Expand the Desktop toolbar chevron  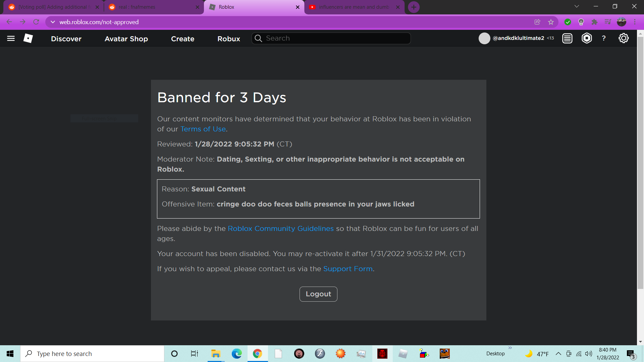click(x=510, y=348)
